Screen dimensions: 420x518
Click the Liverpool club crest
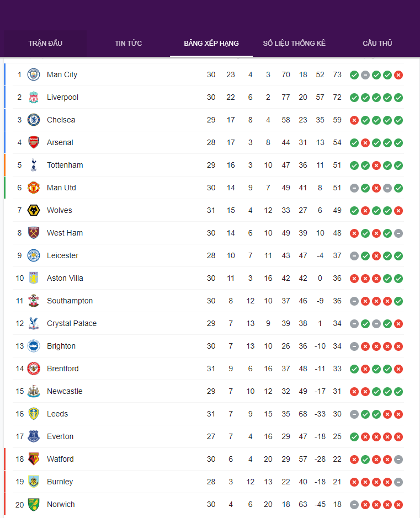pyautogui.click(x=34, y=97)
